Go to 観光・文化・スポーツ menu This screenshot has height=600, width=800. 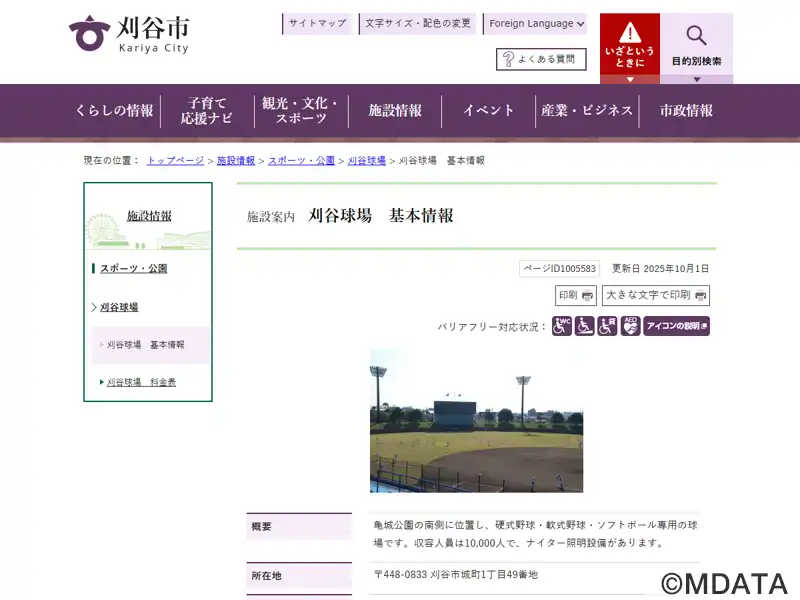click(x=300, y=111)
